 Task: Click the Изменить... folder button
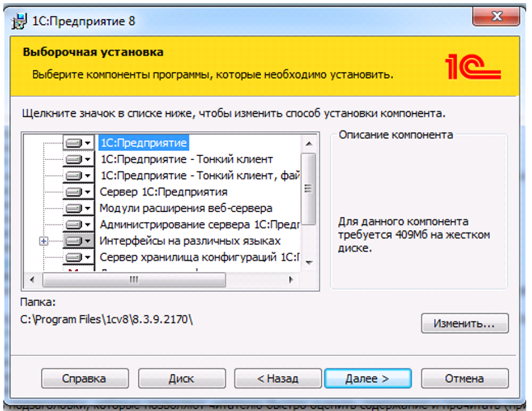coord(465,323)
